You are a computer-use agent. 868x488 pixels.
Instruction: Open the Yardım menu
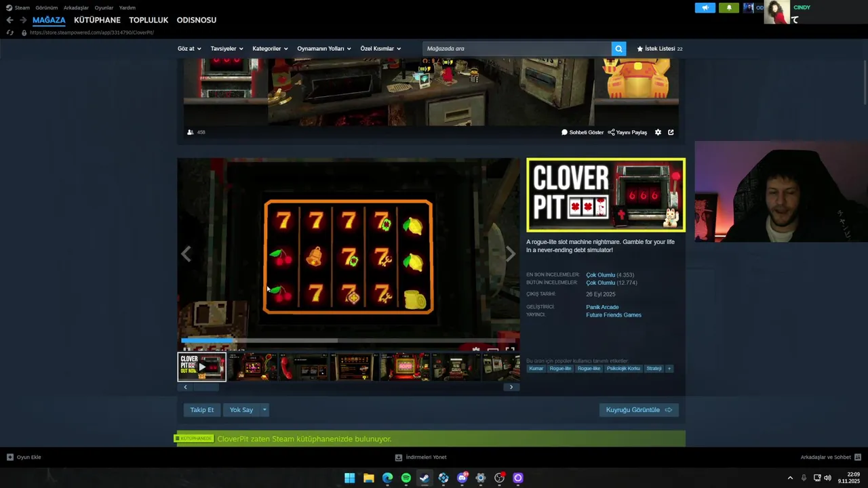[x=127, y=7]
